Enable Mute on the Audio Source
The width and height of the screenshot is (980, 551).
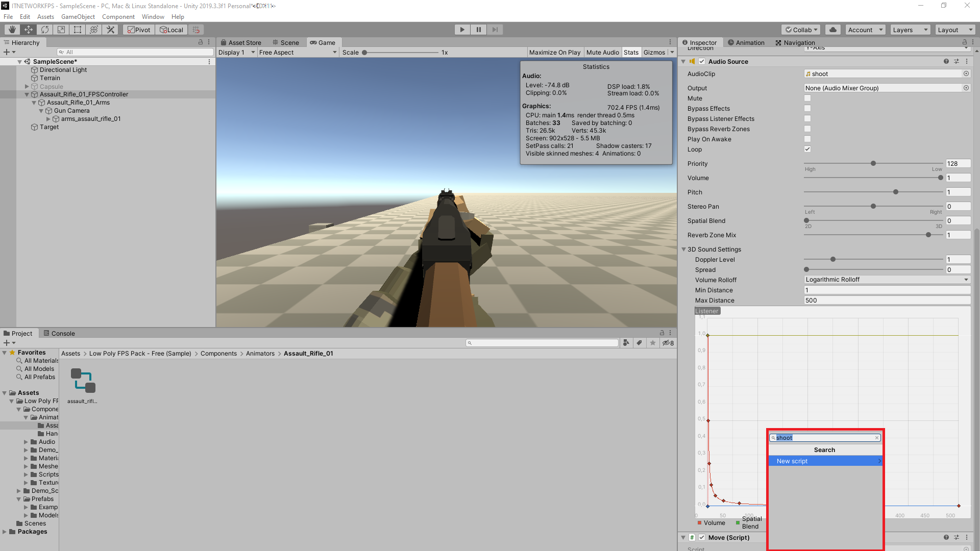807,98
